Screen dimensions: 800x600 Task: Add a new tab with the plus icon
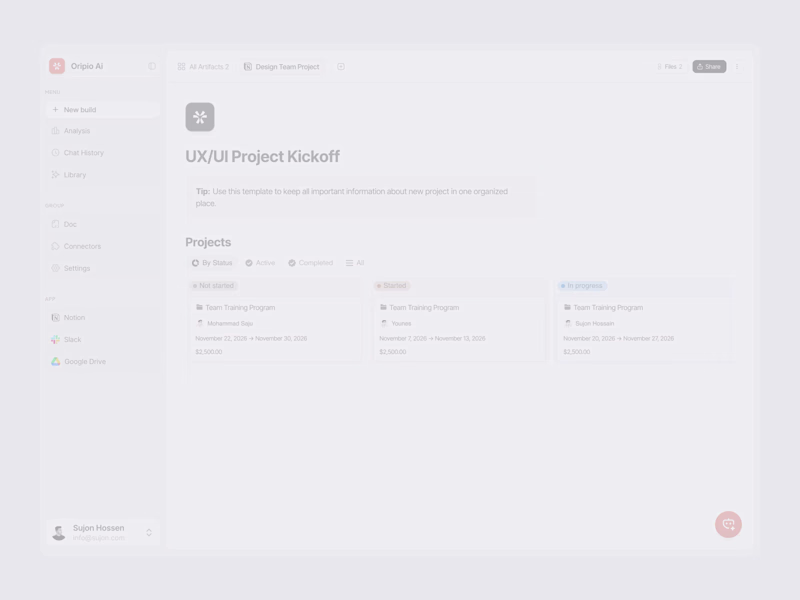[341, 67]
